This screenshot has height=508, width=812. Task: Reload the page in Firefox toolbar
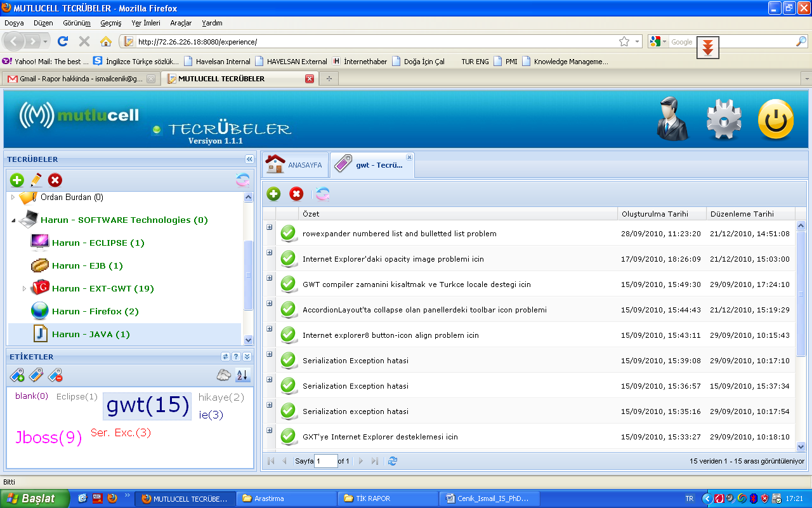(x=62, y=41)
